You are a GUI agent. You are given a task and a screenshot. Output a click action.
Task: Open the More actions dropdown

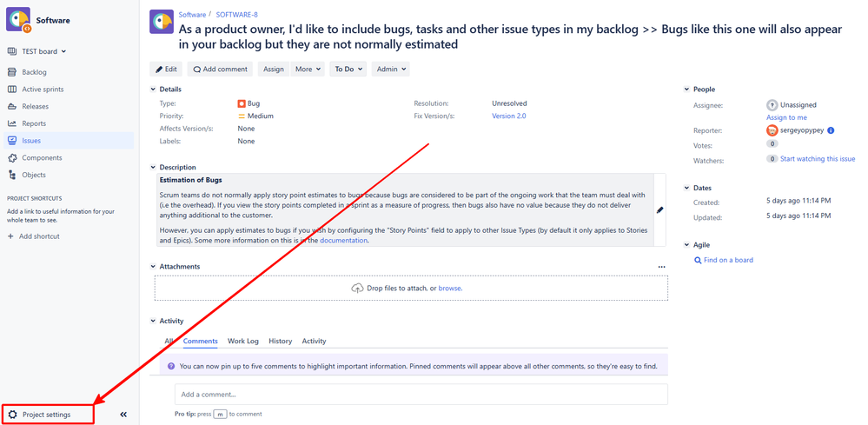pyautogui.click(x=308, y=70)
